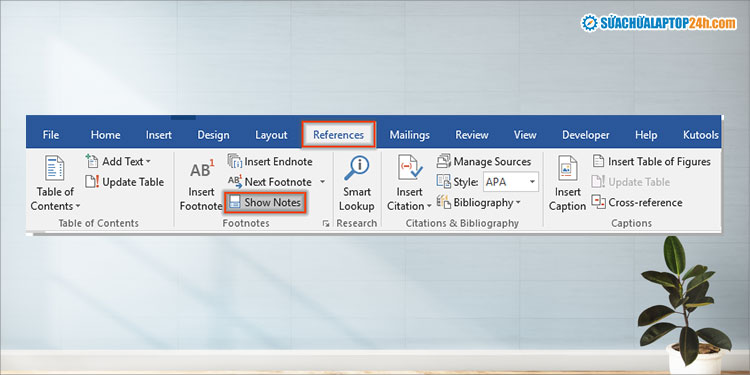The width and height of the screenshot is (750, 375).
Task: Click the Help tab
Action: click(x=646, y=135)
